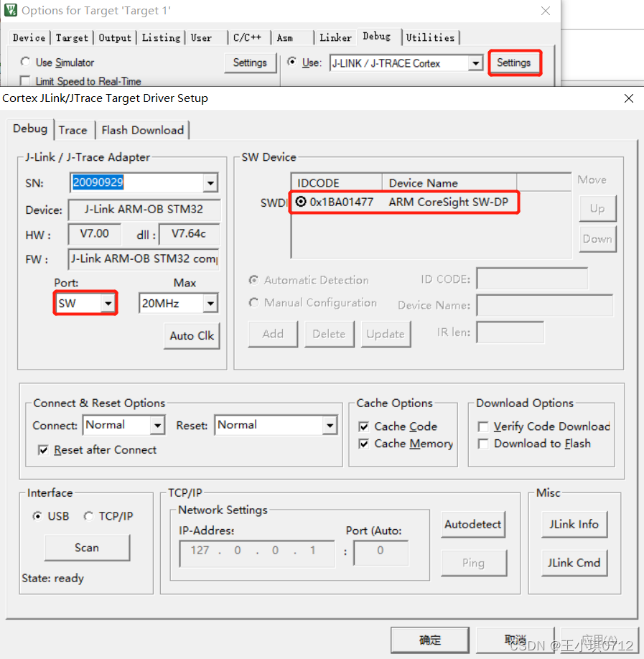644x659 pixels.
Task: Enable Verify Code Download
Action: [482, 426]
